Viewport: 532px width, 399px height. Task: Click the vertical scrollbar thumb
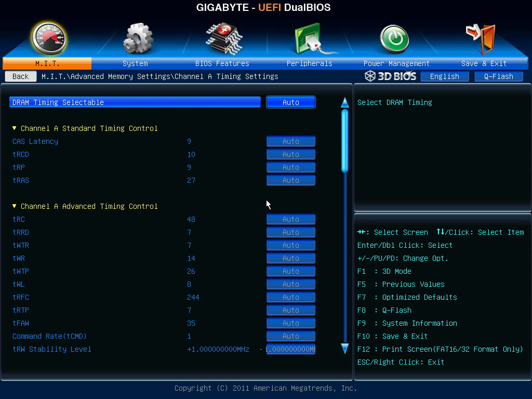345,140
